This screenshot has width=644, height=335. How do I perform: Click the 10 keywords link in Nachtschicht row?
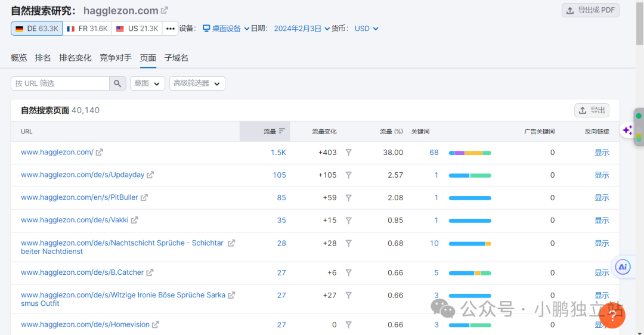click(x=434, y=243)
